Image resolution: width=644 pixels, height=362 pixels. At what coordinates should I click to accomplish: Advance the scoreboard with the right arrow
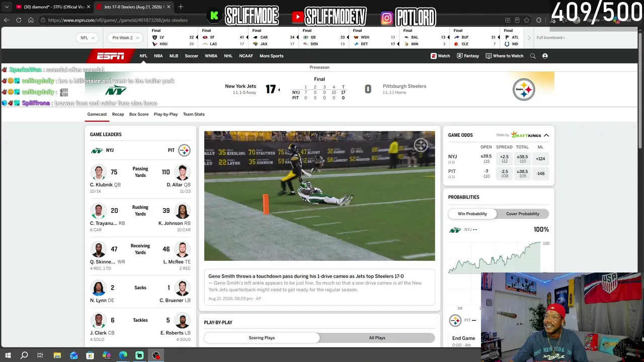pyautogui.click(x=529, y=38)
